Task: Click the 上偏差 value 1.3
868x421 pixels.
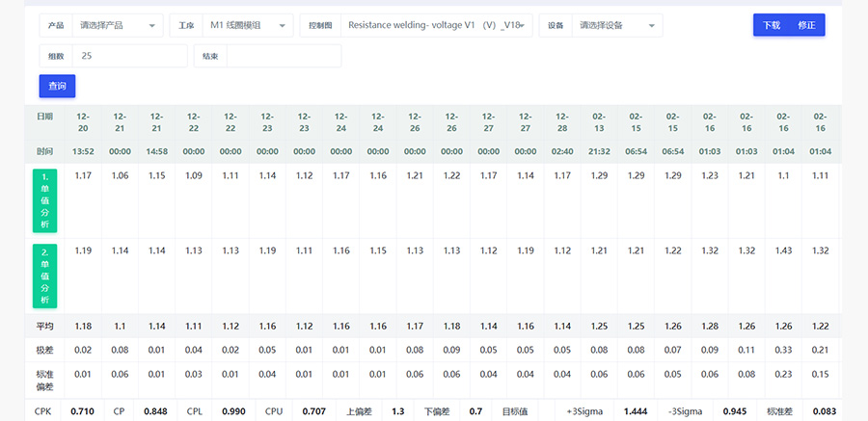Action: point(397,411)
